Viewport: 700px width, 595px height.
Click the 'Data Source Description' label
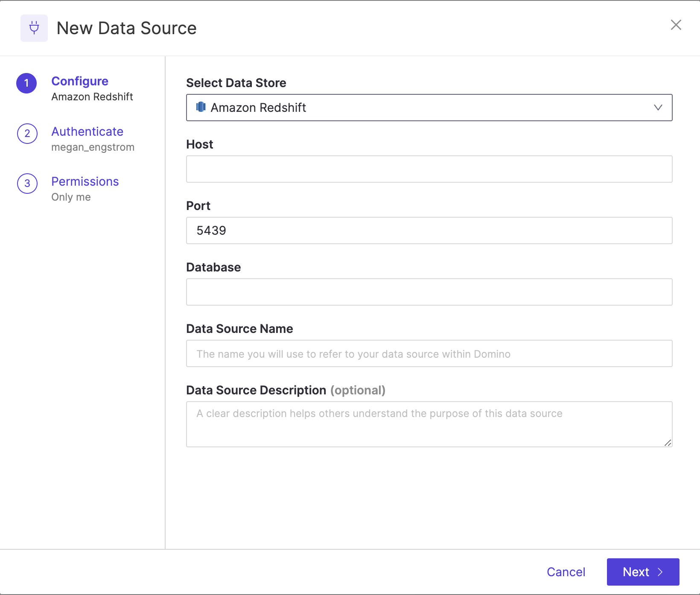click(257, 390)
